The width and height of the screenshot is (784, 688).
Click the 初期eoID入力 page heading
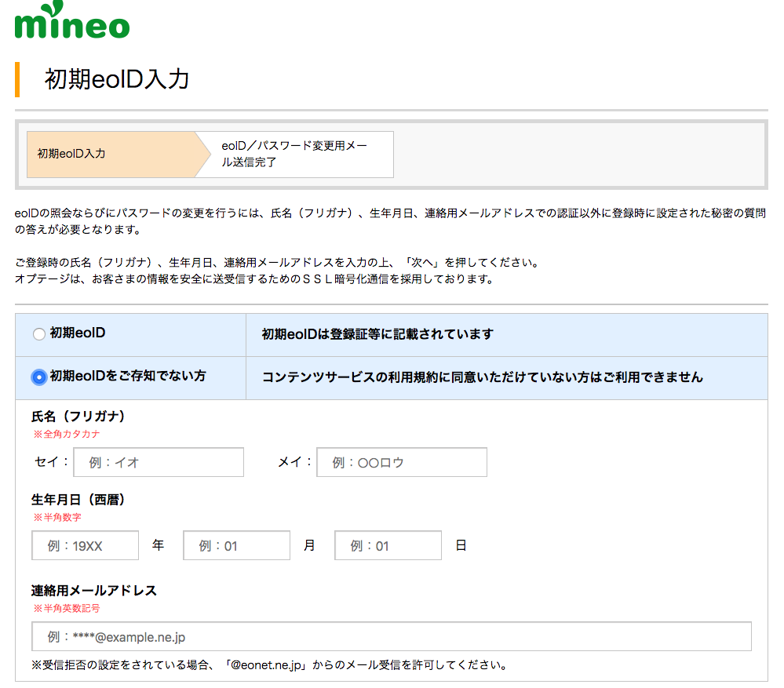click(x=117, y=79)
